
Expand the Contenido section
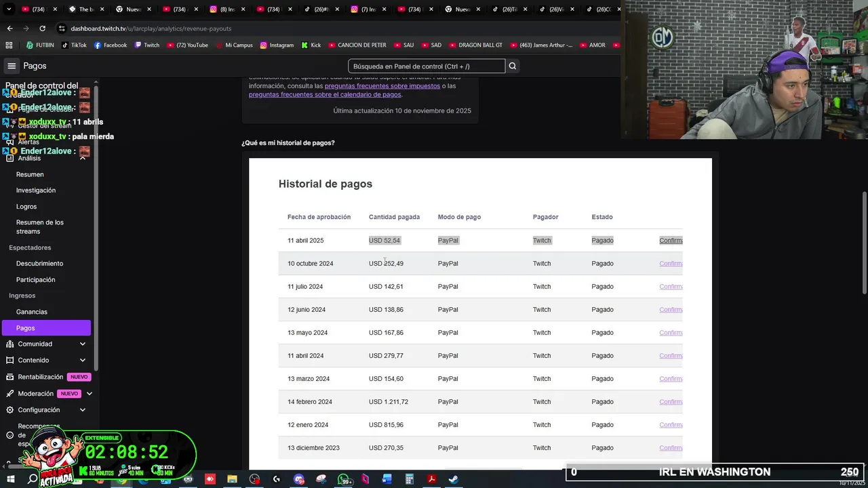click(83, 361)
